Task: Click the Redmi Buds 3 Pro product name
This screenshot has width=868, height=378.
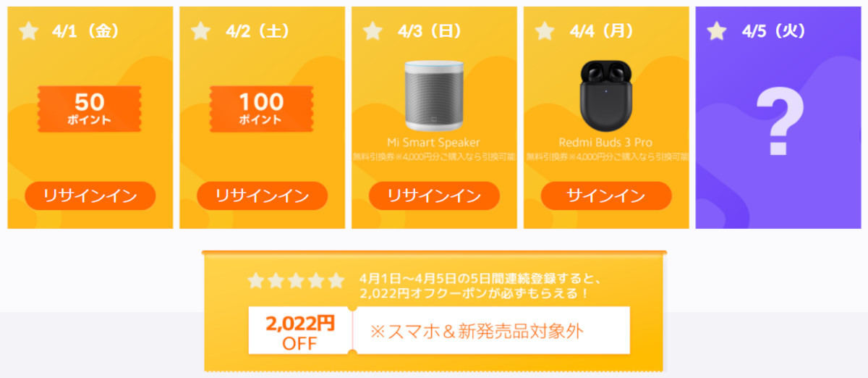Action: point(606,143)
